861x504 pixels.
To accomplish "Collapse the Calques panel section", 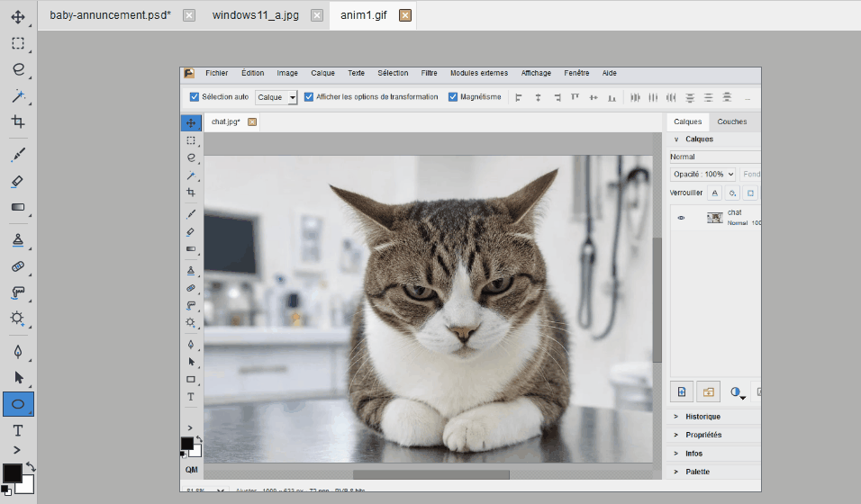I will point(676,139).
